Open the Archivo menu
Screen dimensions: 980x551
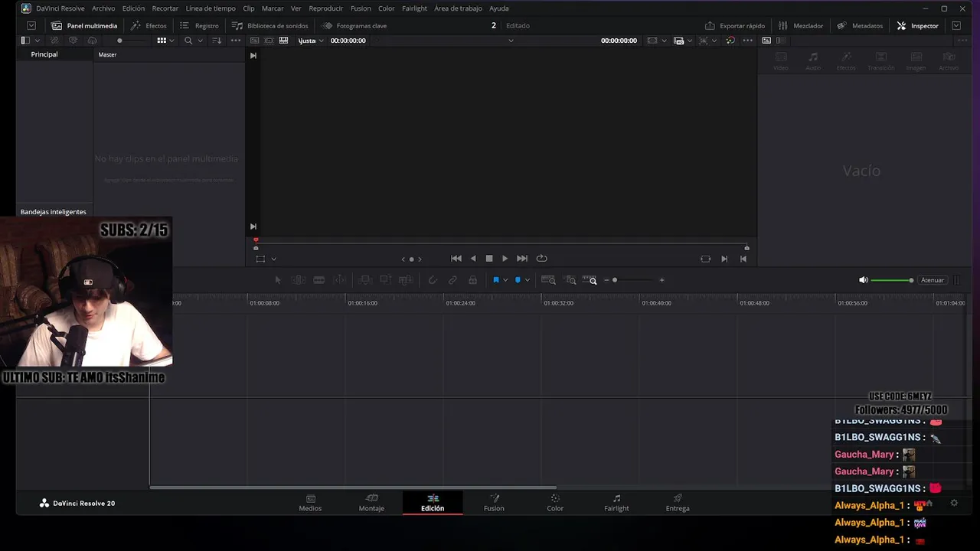coord(103,8)
